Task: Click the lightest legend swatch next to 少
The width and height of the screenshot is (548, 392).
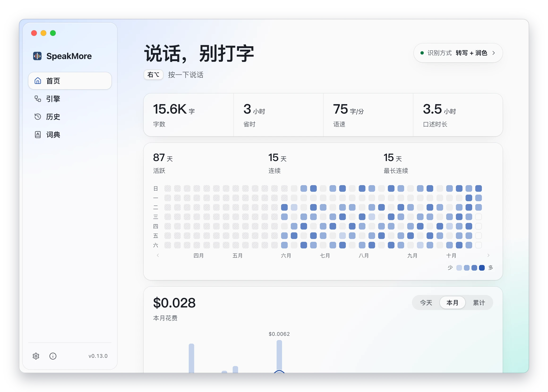Action: pos(459,268)
